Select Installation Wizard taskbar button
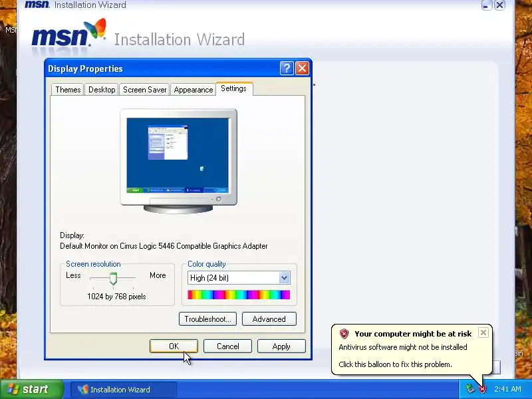Image resolution: width=532 pixels, height=399 pixels. [x=124, y=390]
